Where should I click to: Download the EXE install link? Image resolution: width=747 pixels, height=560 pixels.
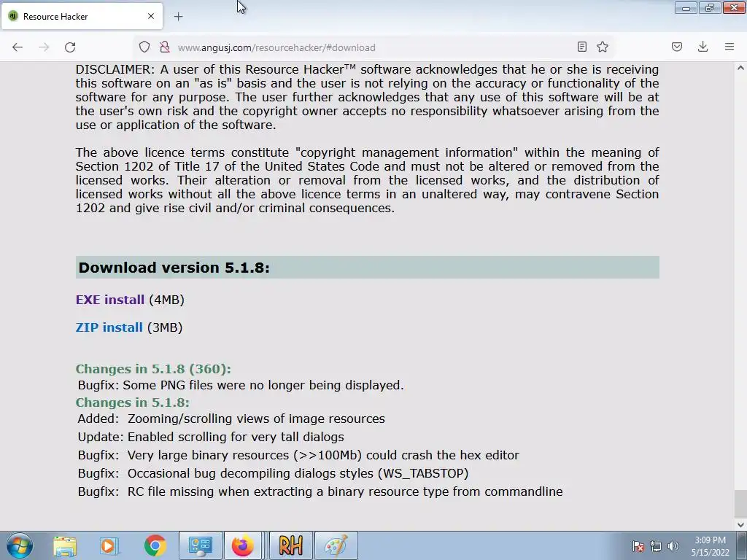pyautogui.click(x=110, y=300)
